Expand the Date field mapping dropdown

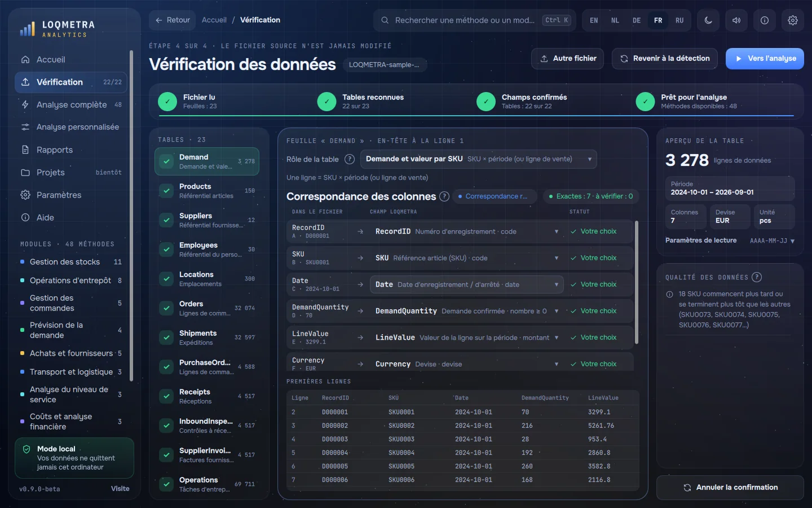pyautogui.click(x=466, y=284)
